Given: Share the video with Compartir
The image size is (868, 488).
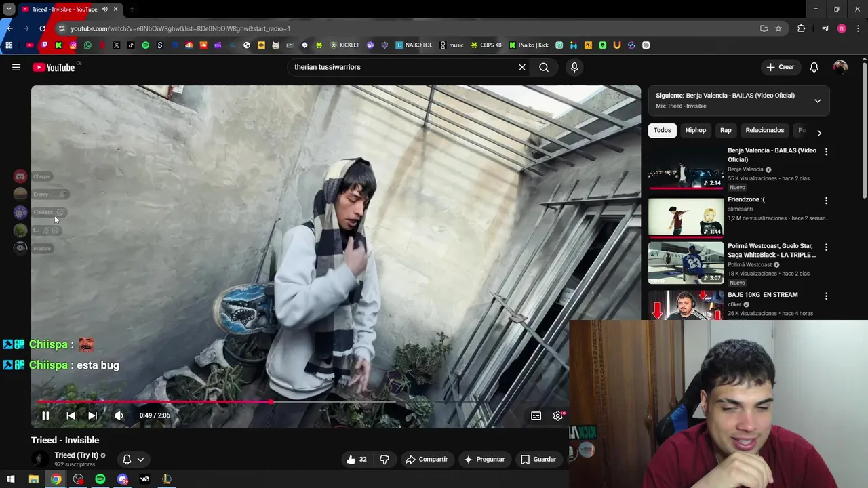Looking at the screenshot, I should (427, 459).
